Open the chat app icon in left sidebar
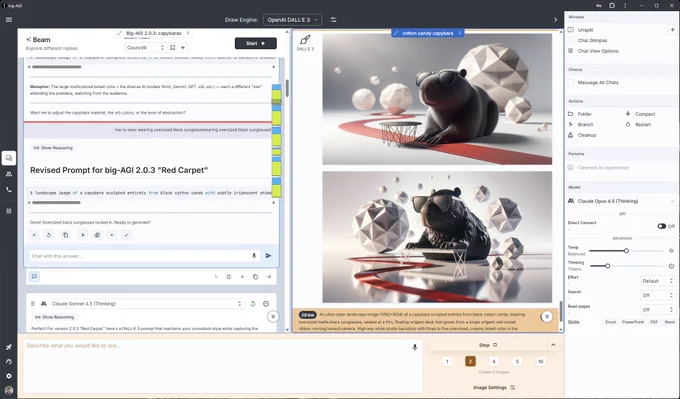This screenshot has width=680, height=399. point(9,158)
